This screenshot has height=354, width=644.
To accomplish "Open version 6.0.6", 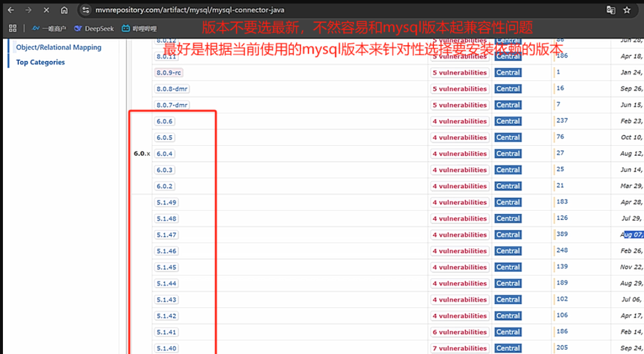I will point(164,121).
